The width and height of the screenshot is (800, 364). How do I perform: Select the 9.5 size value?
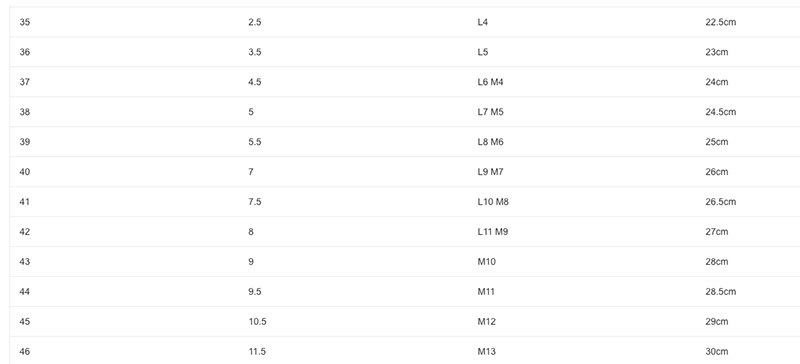coord(255,292)
